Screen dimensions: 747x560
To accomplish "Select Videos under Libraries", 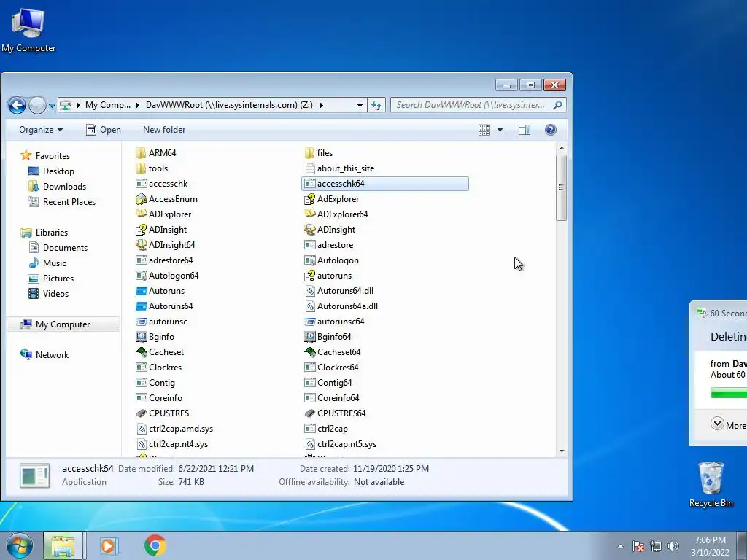I will tap(55, 293).
